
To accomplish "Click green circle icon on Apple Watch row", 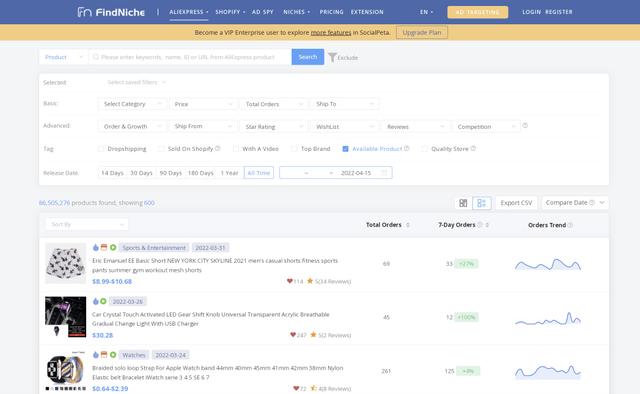I will click(x=113, y=355).
